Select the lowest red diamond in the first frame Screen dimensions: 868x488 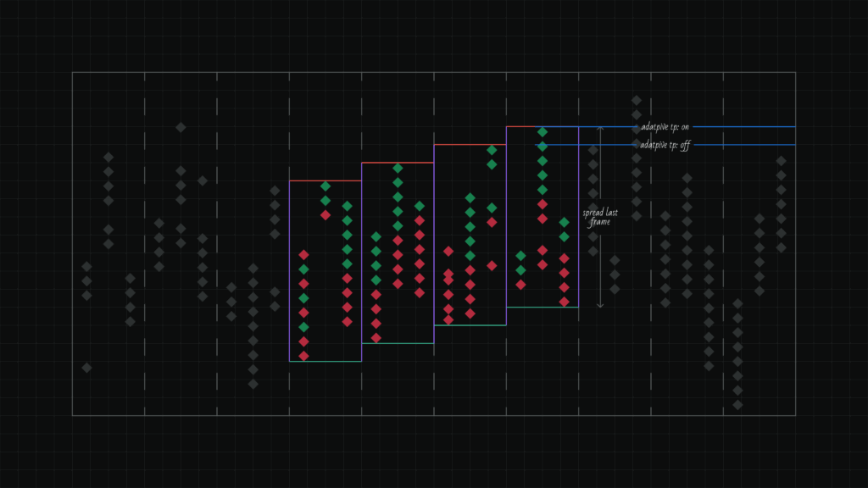point(303,356)
